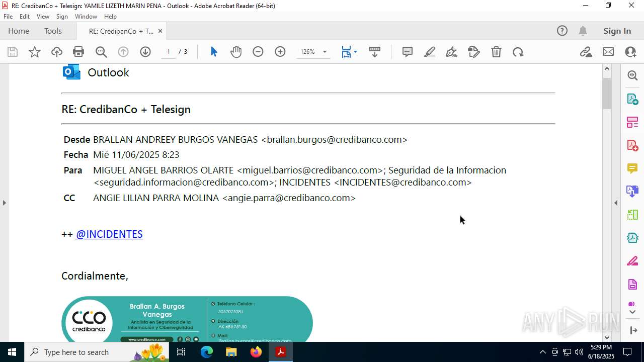
Task: Zoom out with the minus circle
Action: (258, 52)
